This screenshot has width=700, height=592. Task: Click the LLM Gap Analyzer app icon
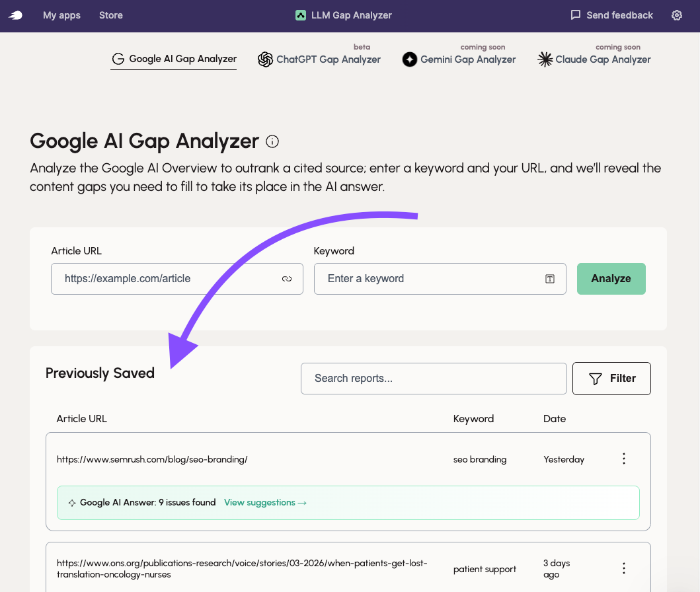tap(301, 15)
